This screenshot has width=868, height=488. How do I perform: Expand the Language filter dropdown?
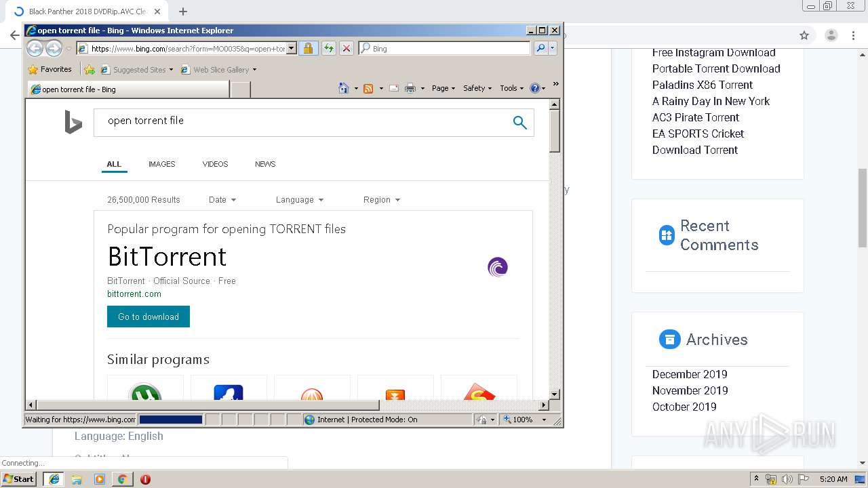pos(300,200)
